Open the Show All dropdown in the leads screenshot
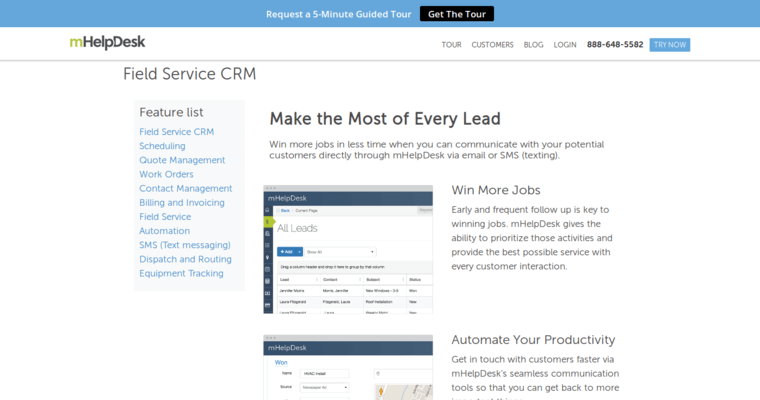 (339, 252)
